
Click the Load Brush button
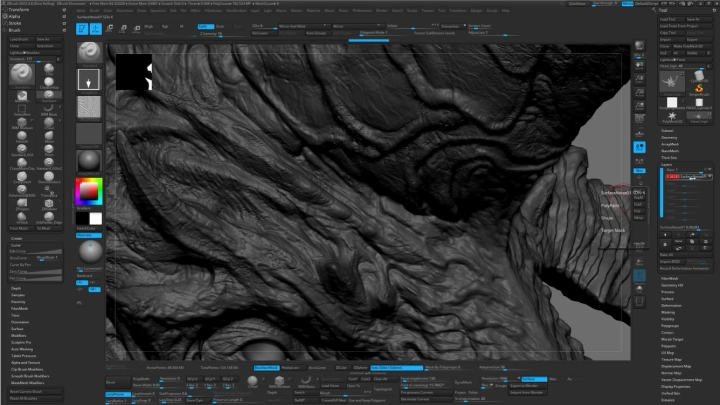(x=22, y=39)
